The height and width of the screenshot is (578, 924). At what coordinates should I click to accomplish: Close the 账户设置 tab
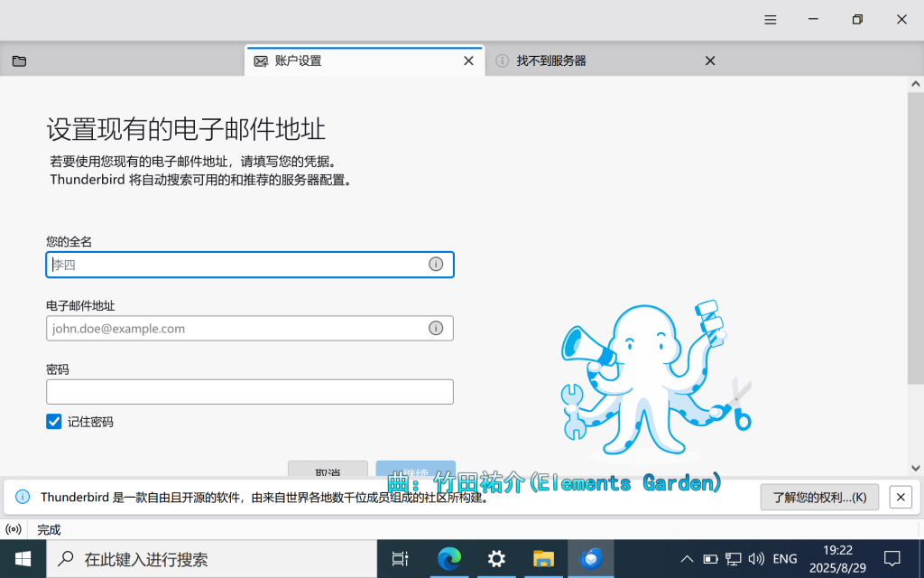point(468,61)
